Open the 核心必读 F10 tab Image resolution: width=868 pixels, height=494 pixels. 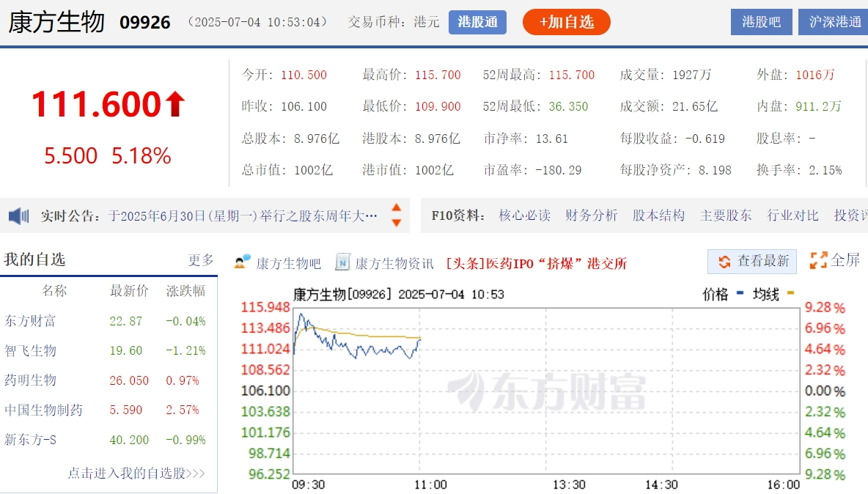tap(524, 215)
